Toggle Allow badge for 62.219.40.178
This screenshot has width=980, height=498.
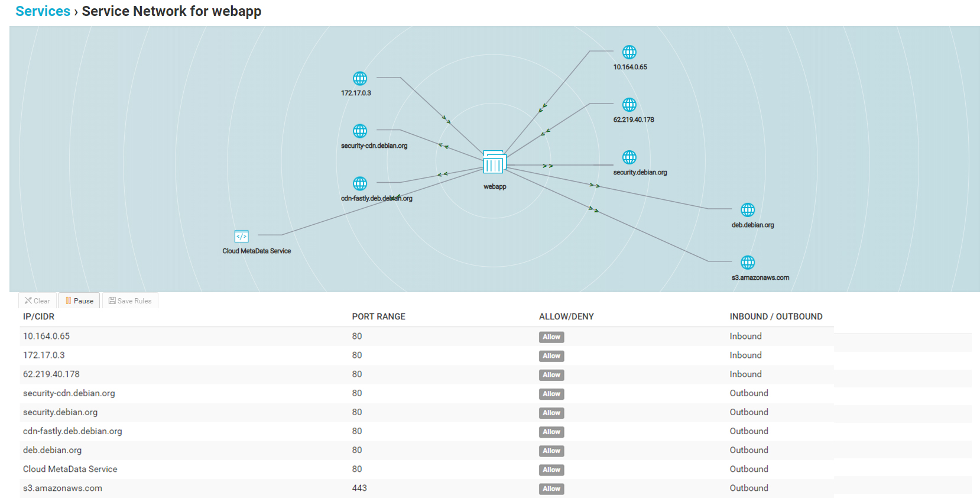(x=551, y=375)
